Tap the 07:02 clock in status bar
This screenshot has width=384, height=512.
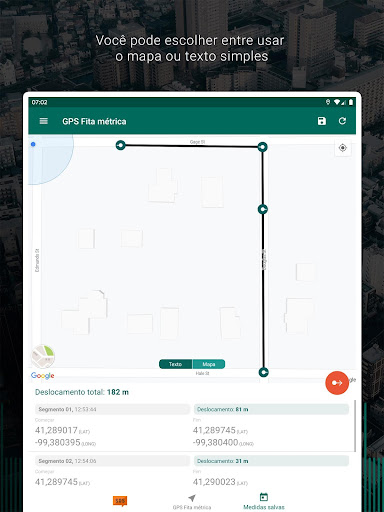(x=39, y=102)
